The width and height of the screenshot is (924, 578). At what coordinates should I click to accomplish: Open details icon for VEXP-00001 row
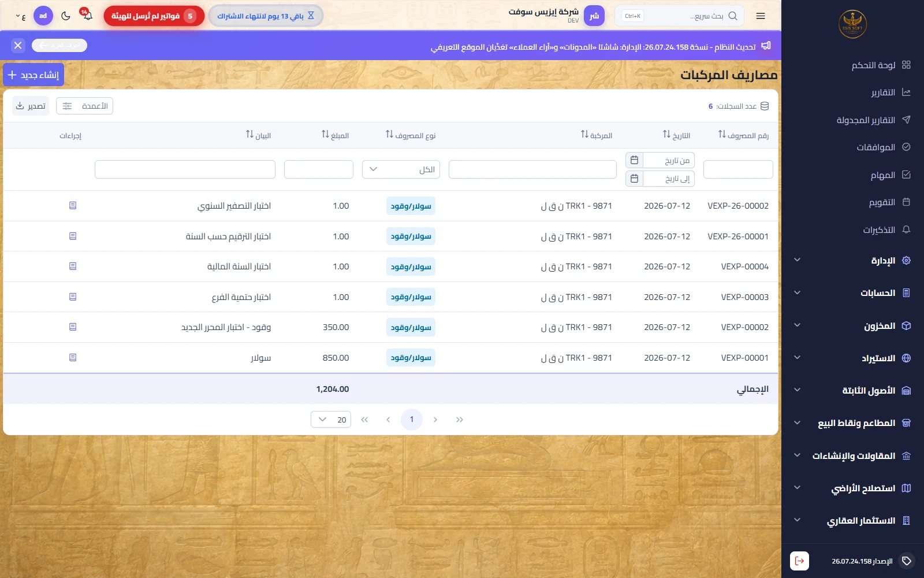pyautogui.click(x=73, y=357)
